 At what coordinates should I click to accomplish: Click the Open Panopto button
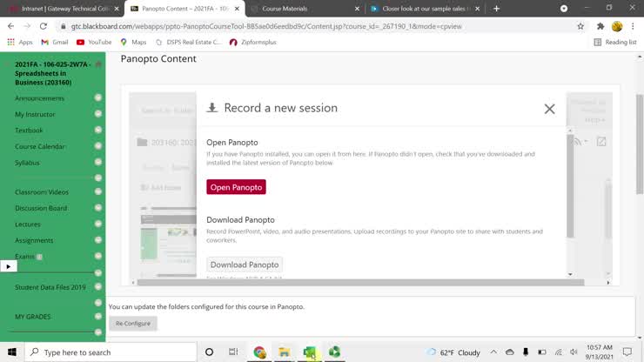click(x=236, y=187)
